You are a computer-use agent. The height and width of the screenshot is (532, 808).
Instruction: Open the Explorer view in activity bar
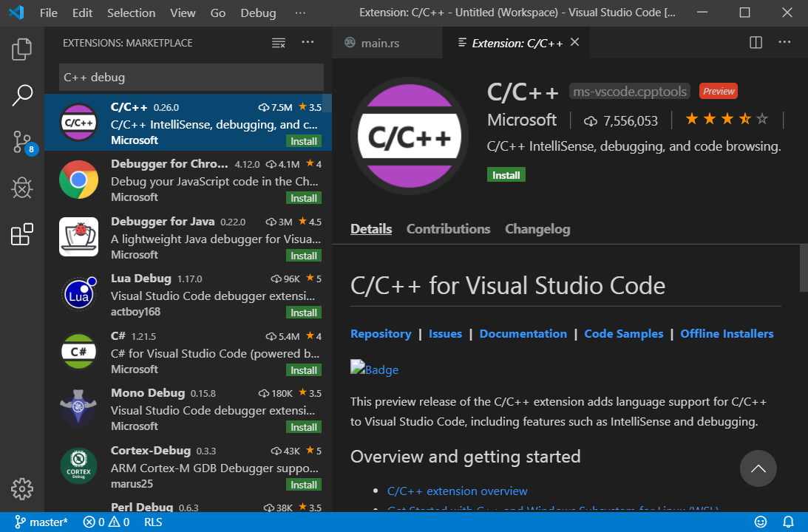(x=21, y=50)
